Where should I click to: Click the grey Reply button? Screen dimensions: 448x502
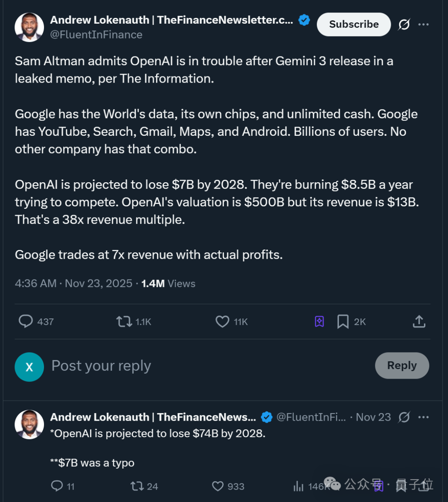click(x=402, y=365)
